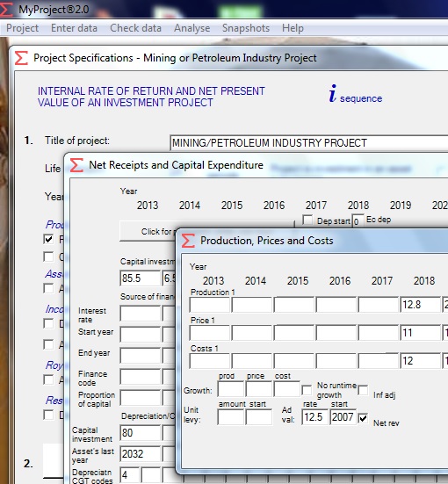Viewport: 448px width, 484px height.
Task: Click the partially hidden 'Click for' button
Action: click(148, 232)
